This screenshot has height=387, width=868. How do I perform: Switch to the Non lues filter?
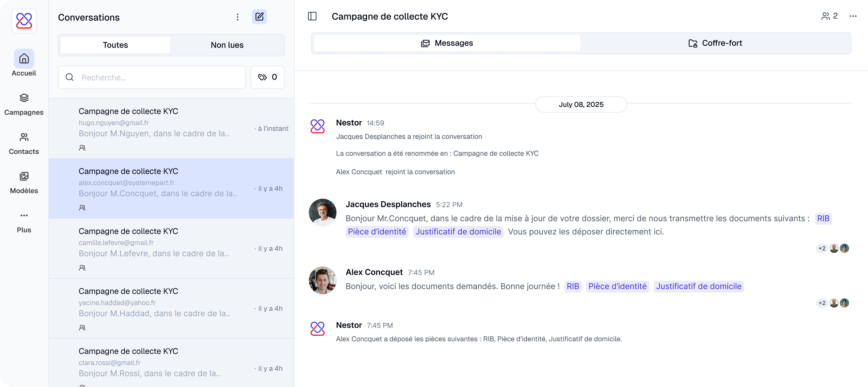(x=227, y=45)
